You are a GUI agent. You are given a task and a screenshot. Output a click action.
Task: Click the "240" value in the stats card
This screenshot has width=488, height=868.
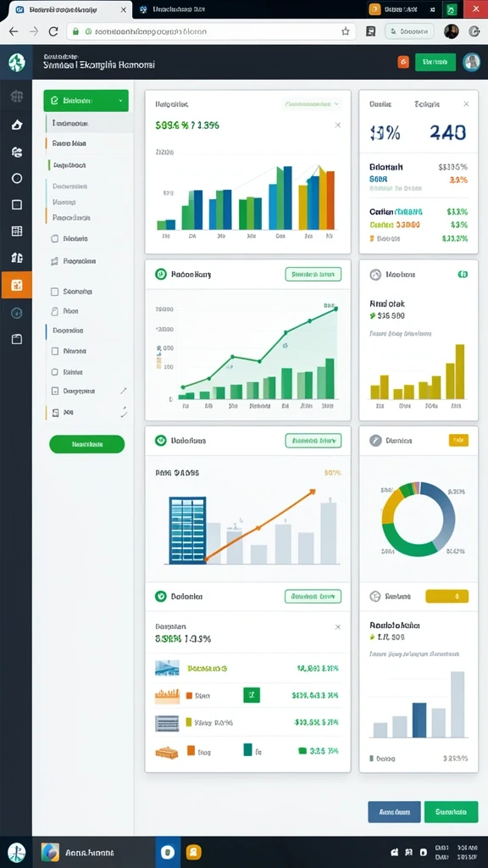coord(447,133)
